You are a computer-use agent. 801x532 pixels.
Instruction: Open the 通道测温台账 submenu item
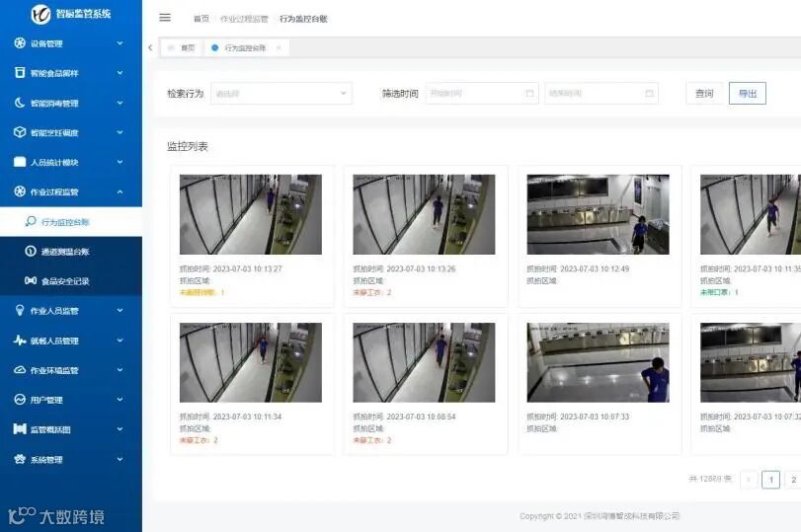point(71,251)
